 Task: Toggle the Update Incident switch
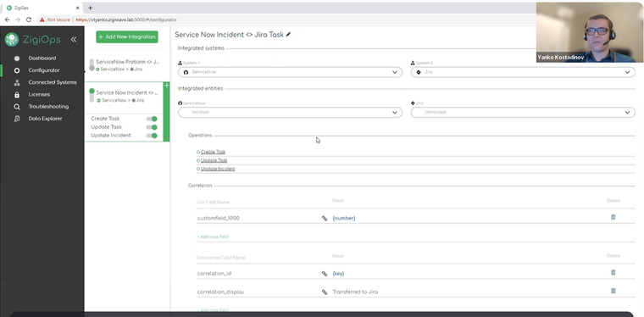pyautogui.click(x=152, y=136)
